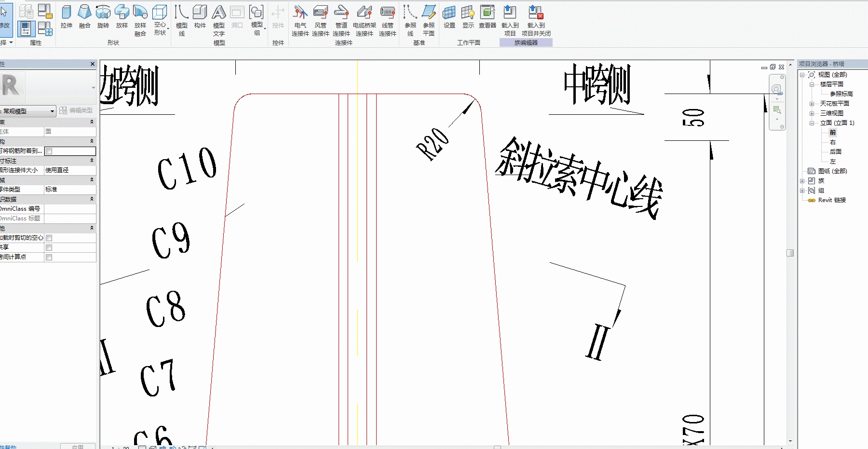Add a 电气连接件 electrical connector
Screen dimensions: 868x449
[x=300, y=20]
